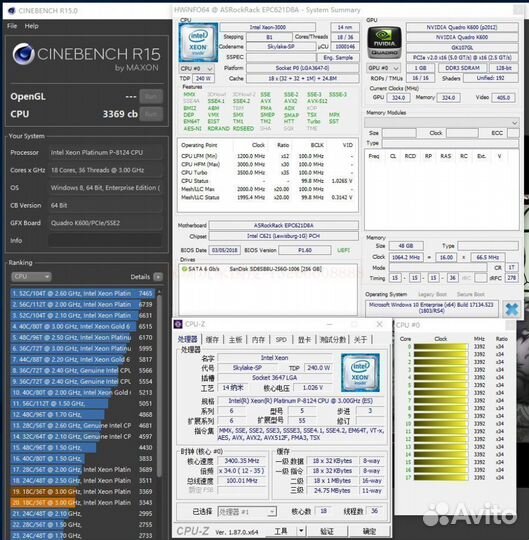Run the OpenGL benchmark test
Image resolution: width=529 pixels, height=540 pixels.
click(x=151, y=96)
